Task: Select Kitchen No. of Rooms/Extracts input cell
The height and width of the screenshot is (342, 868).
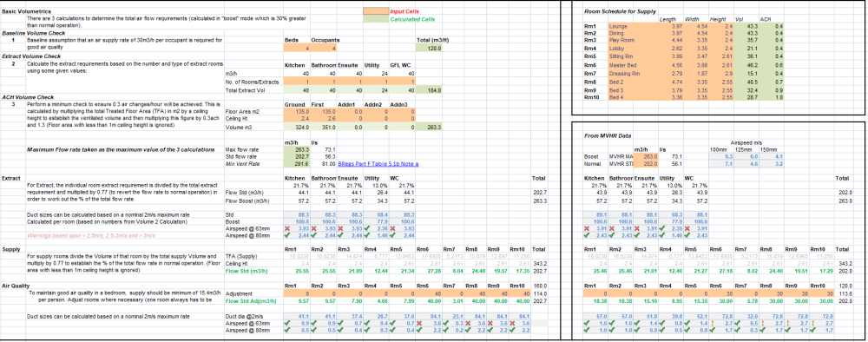Action: coord(296,82)
